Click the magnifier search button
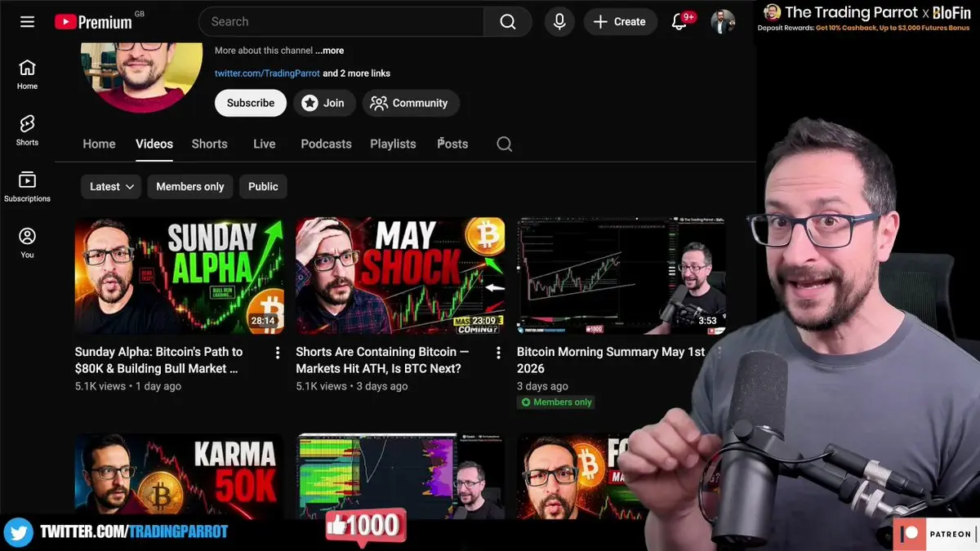Viewport: 980px width, 551px height. tap(508, 22)
